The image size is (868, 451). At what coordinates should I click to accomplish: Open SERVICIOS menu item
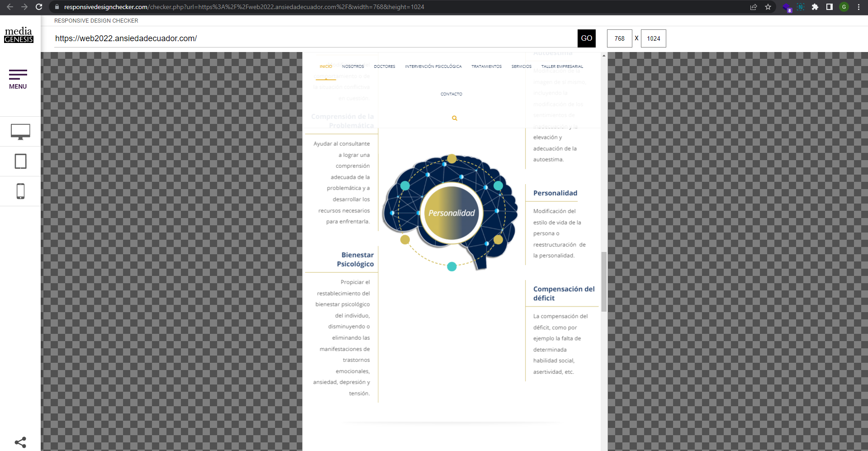coord(522,66)
